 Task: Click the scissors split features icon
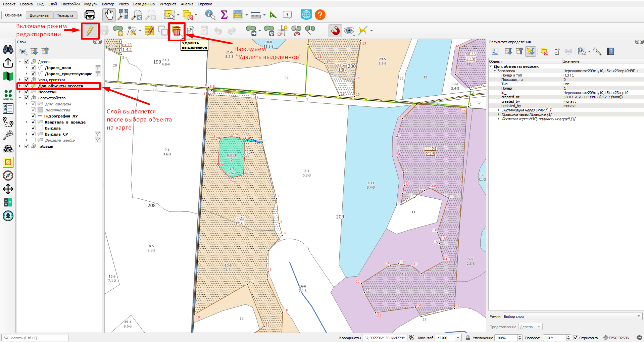[296, 31]
